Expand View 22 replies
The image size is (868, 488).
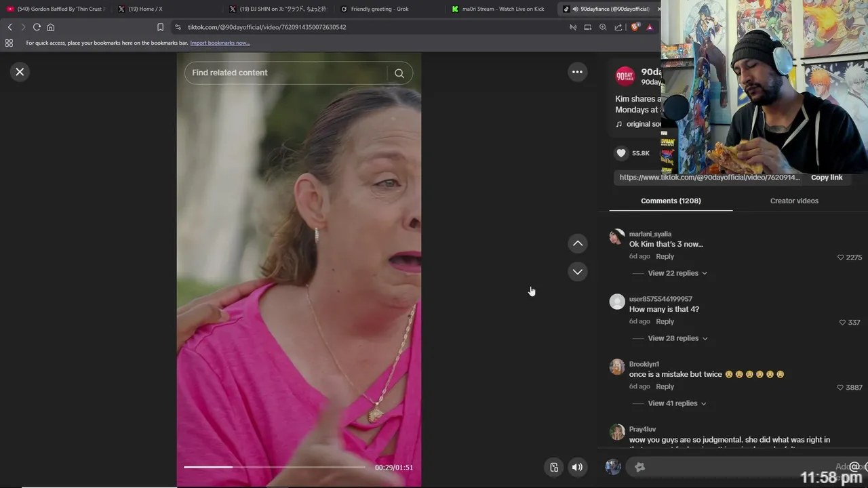(x=677, y=273)
